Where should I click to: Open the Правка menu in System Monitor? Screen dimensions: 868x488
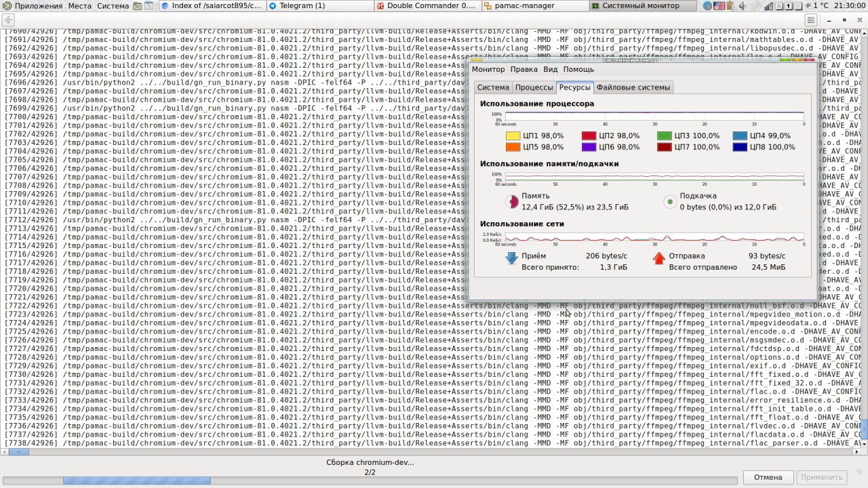(524, 69)
